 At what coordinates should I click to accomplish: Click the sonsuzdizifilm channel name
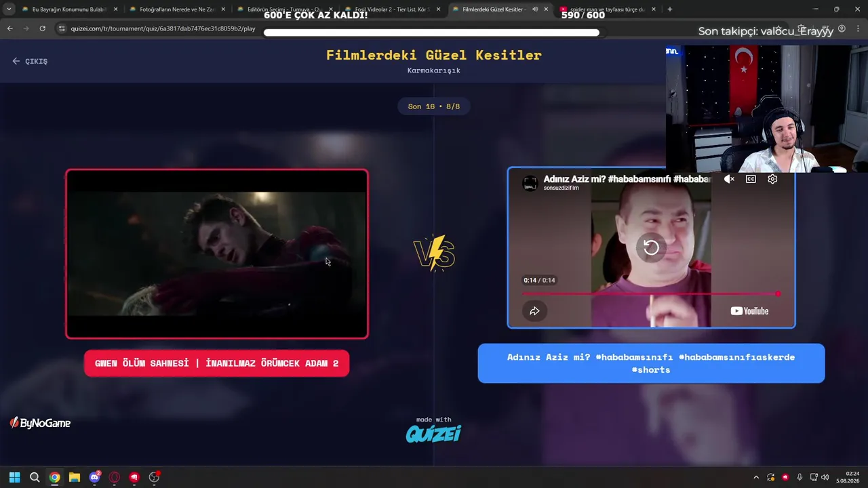pyautogui.click(x=561, y=188)
